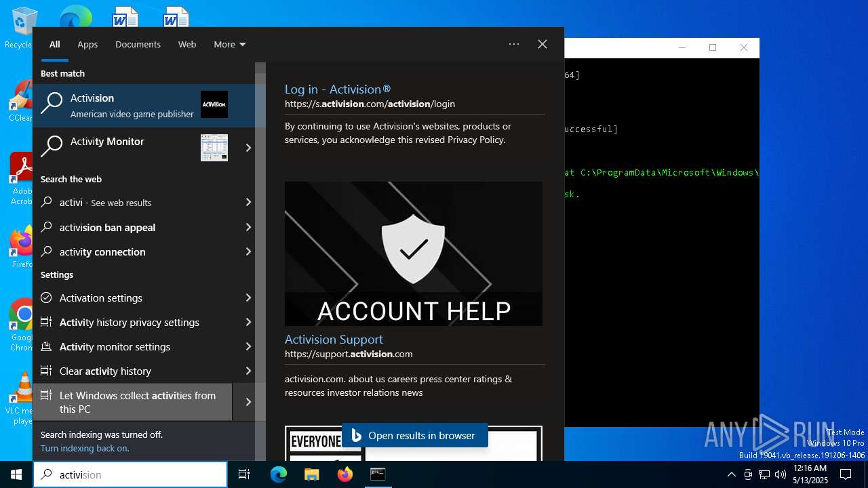Close the search panel with X

542,44
